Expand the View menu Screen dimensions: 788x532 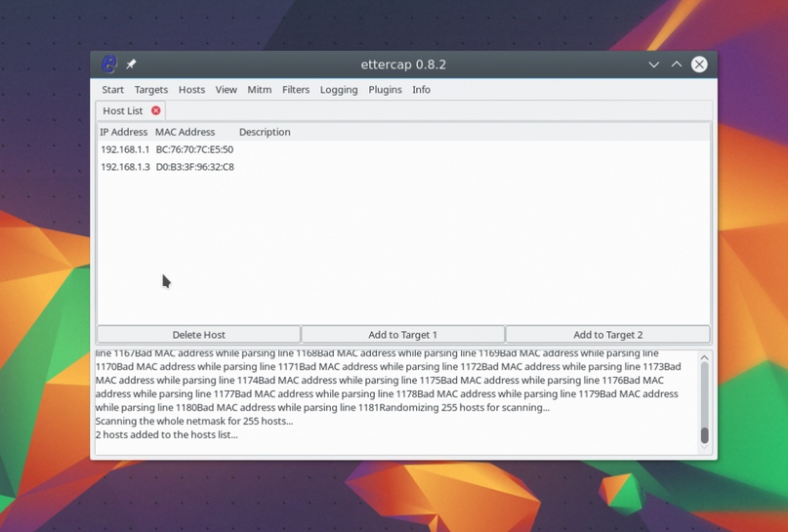226,90
